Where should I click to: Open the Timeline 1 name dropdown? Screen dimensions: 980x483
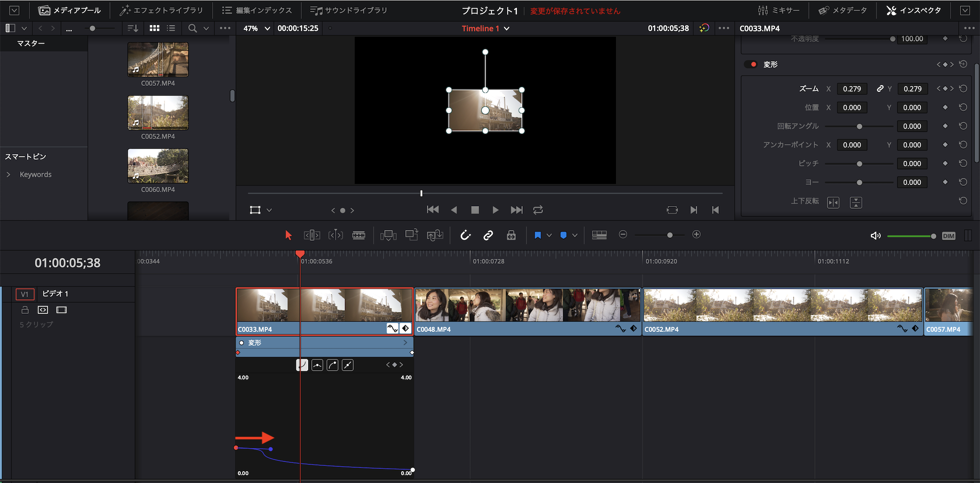(x=507, y=28)
